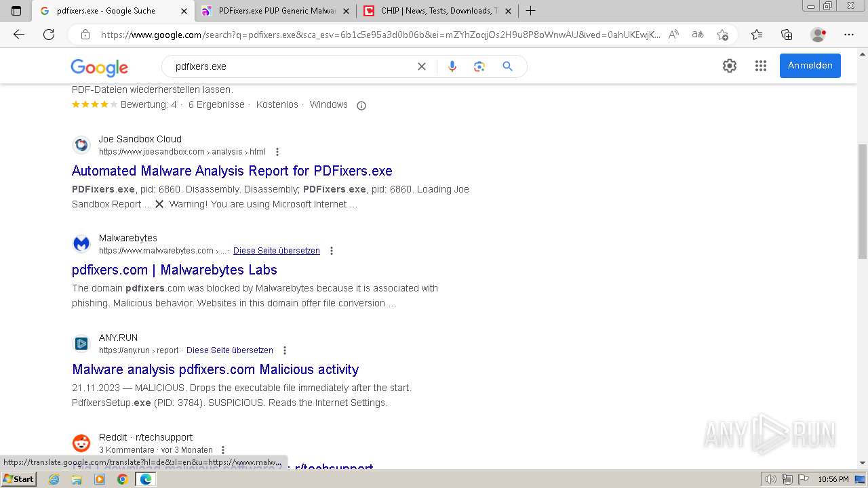
Task: Close the CHIP tab
Action: coord(508,11)
